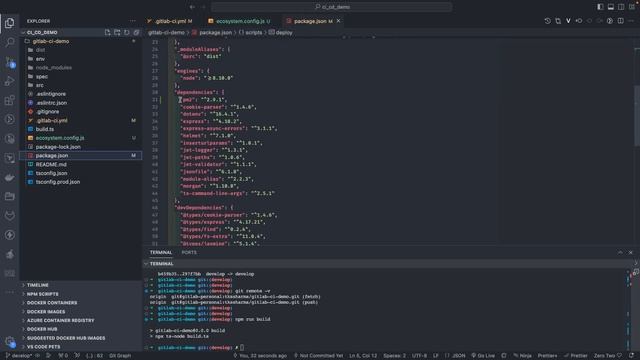Expand the VS CODE PETS section
Screen dimensions: 640x360
[81, 347]
